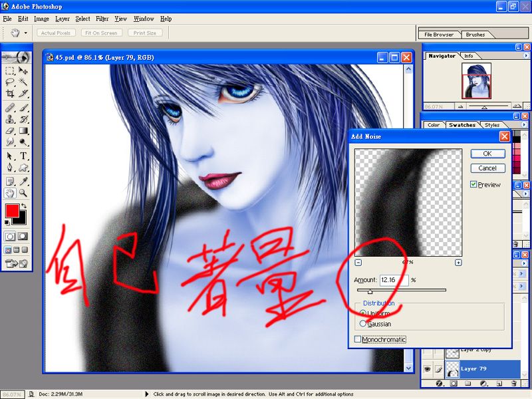
Task: Hide Layer 79 using eye icon
Action: coord(427,369)
